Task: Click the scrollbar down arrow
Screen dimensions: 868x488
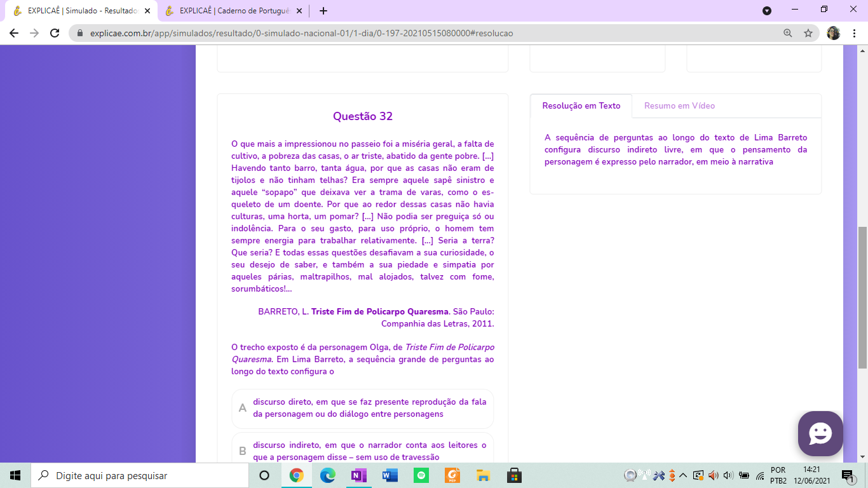Action: [x=862, y=456]
